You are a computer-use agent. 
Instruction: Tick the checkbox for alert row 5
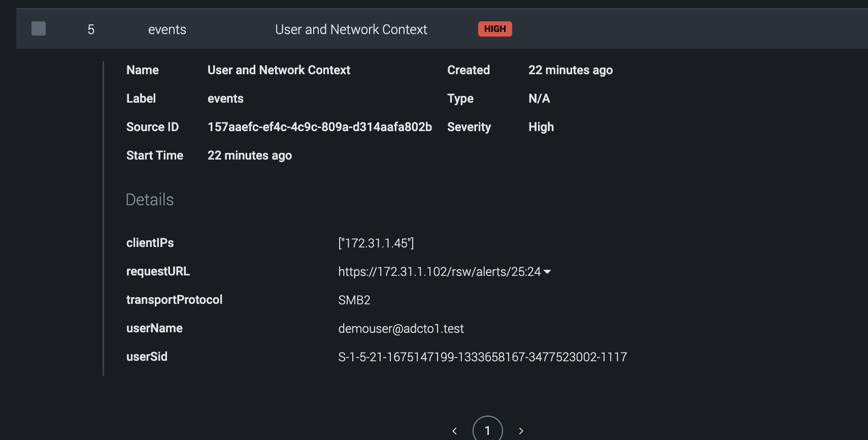[x=39, y=28]
